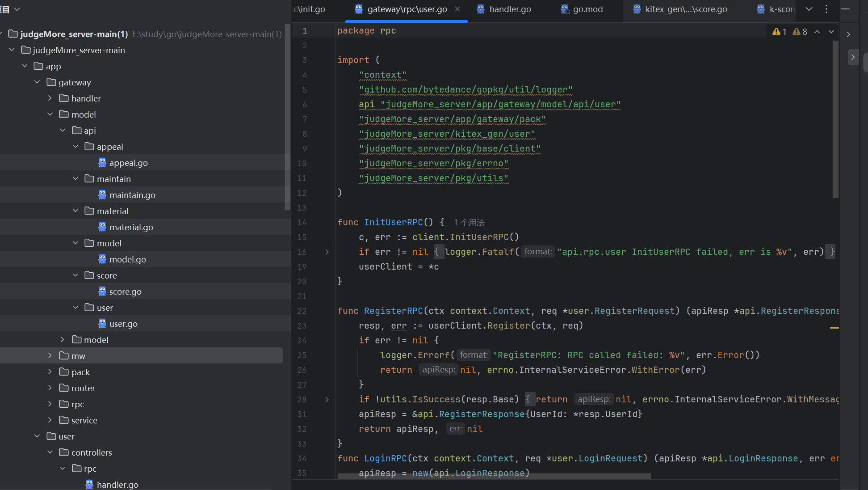Screen dimensions: 868x490
Task: Close the gateway\rpc\user.go tab
Action: (457, 9)
